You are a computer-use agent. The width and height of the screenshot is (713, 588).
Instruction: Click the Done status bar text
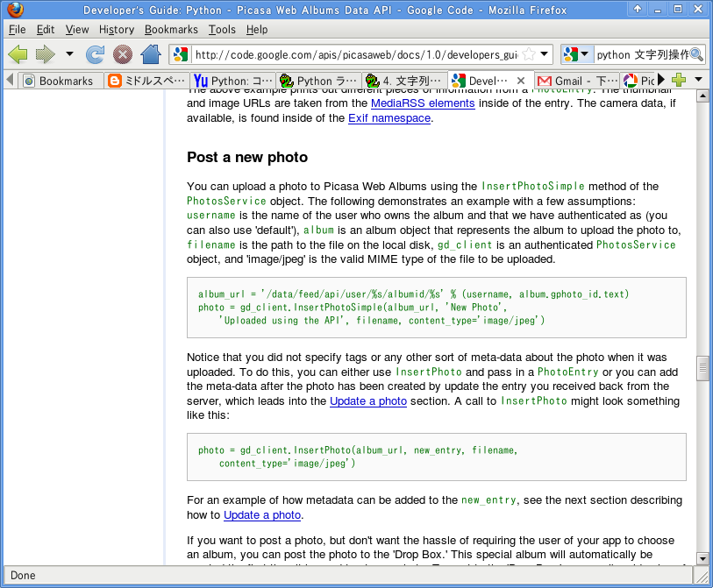click(x=23, y=575)
